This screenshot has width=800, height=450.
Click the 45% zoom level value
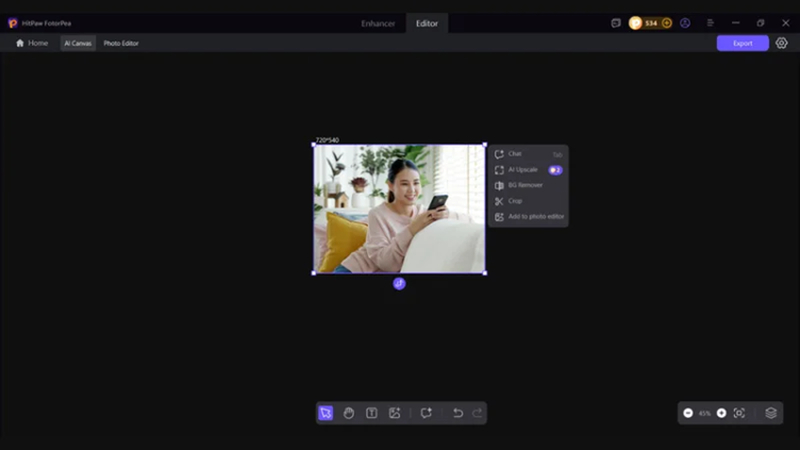tap(705, 413)
